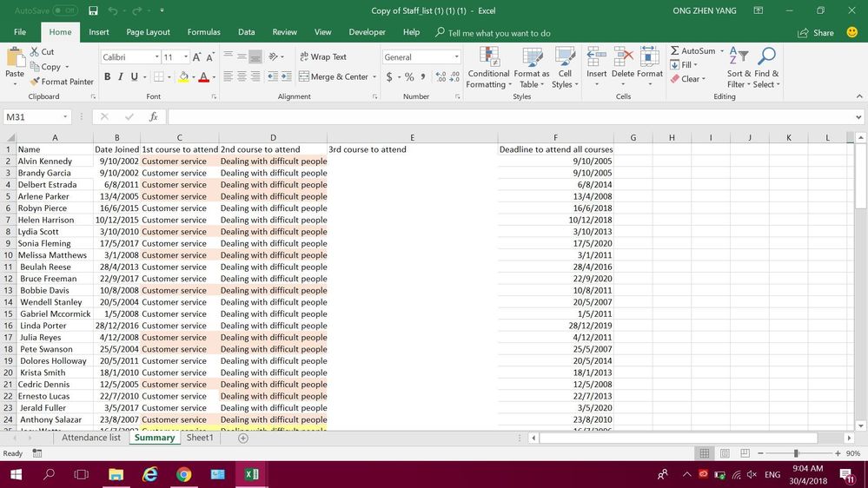
Task: Toggle Wrap Text
Action: point(322,56)
